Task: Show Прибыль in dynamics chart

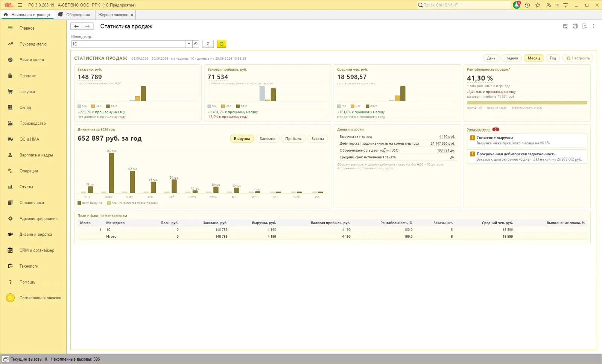Action: 293,139
